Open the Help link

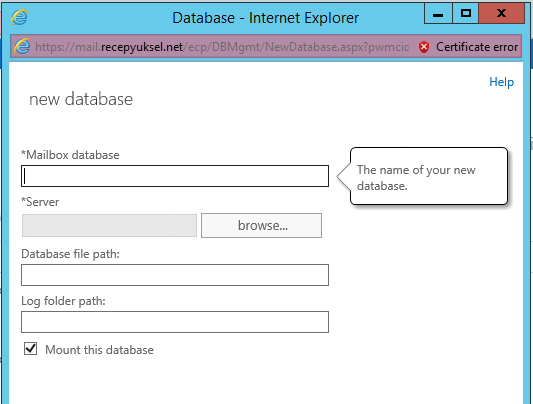click(x=501, y=82)
